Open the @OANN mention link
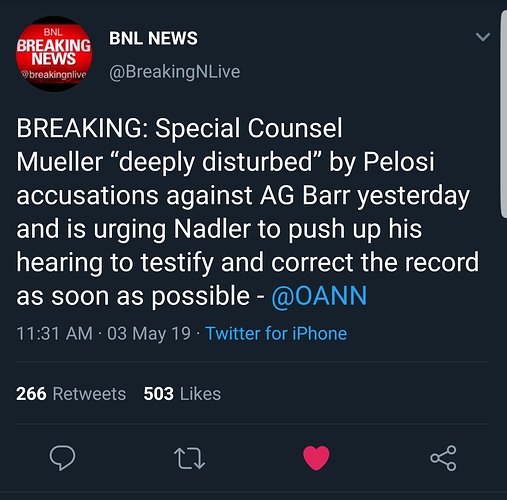The image size is (507, 500). pyautogui.click(x=319, y=296)
